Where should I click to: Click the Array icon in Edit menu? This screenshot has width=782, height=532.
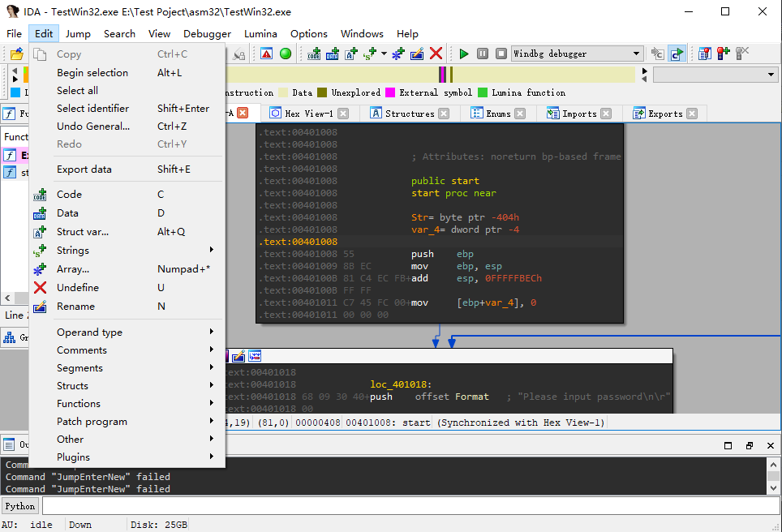[x=40, y=269]
